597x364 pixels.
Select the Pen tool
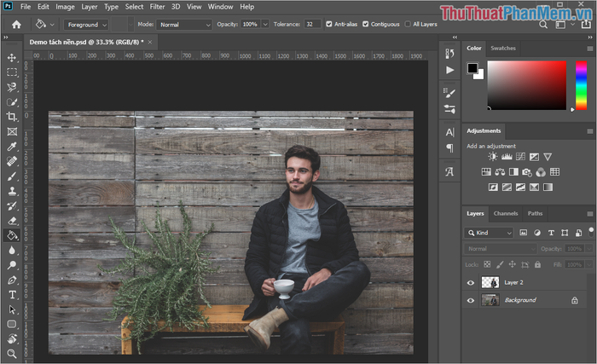point(12,280)
